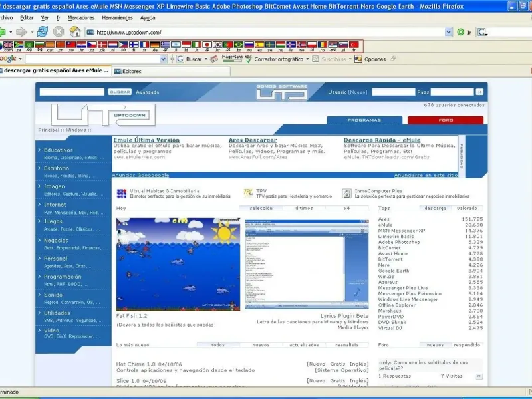Open the Avanzada search link
Viewport: 532px width, 399px height.
(x=148, y=92)
